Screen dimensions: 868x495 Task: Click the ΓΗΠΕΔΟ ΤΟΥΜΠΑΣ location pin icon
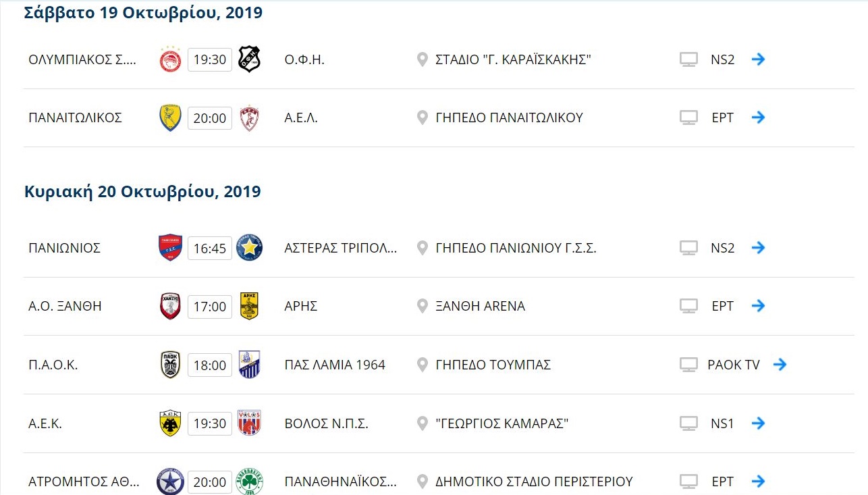[x=423, y=365]
